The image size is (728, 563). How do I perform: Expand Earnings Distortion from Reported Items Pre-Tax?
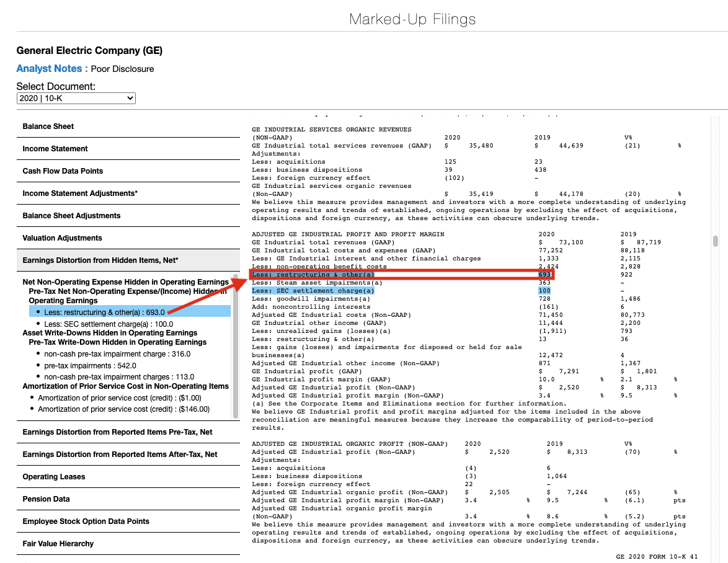(128, 432)
